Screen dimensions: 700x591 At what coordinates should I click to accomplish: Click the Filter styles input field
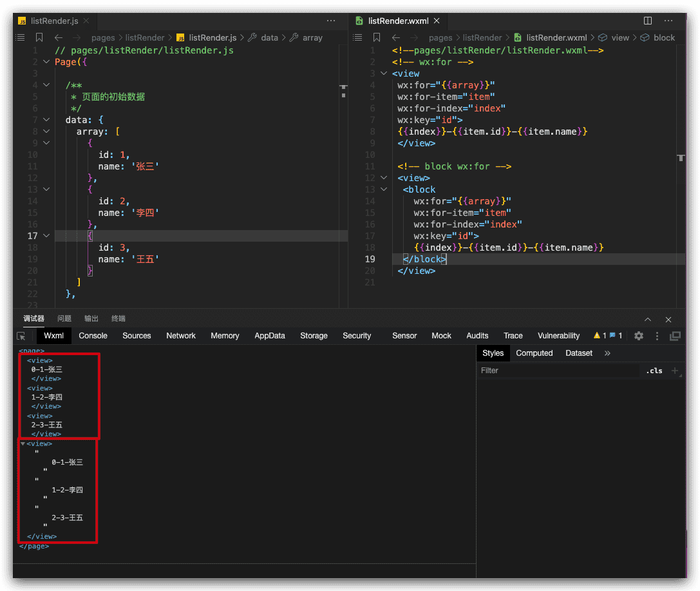coord(557,371)
